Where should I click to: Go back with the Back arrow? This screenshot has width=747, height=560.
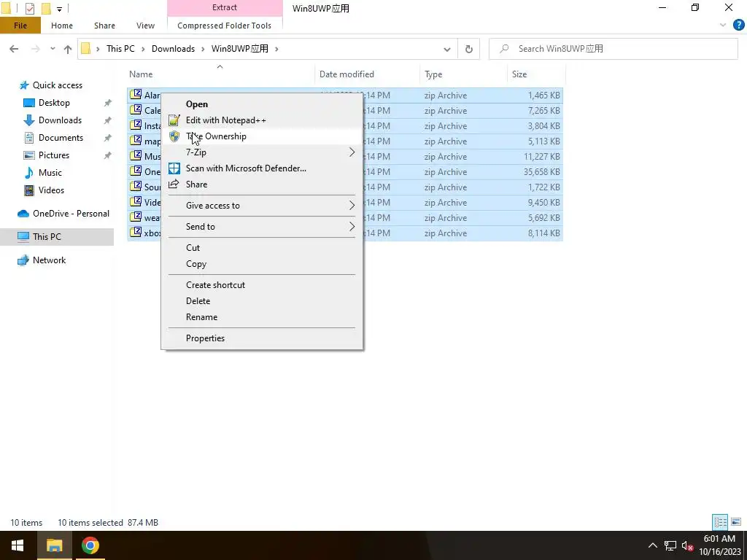pyautogui.click(x=14, y=49)
